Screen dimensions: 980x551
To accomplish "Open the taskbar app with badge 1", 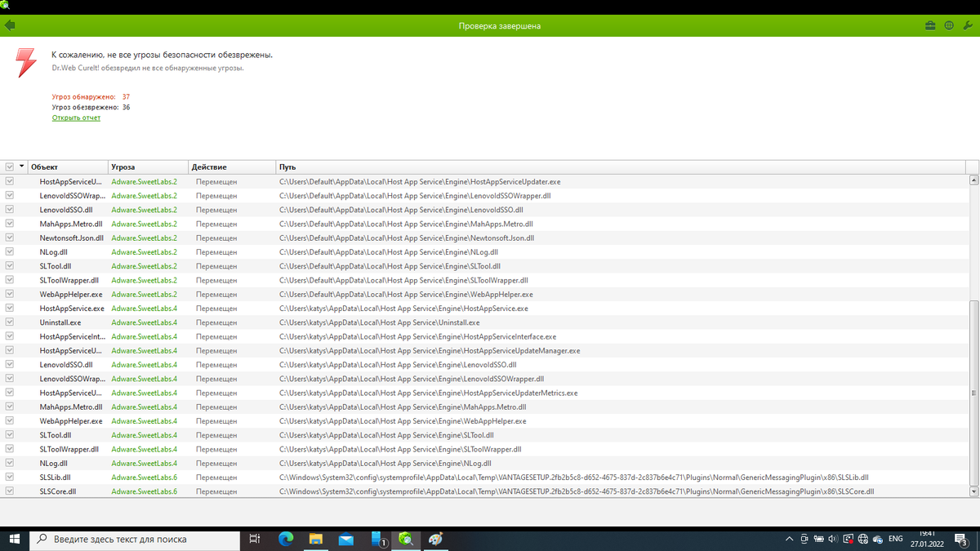I will 378,539.
